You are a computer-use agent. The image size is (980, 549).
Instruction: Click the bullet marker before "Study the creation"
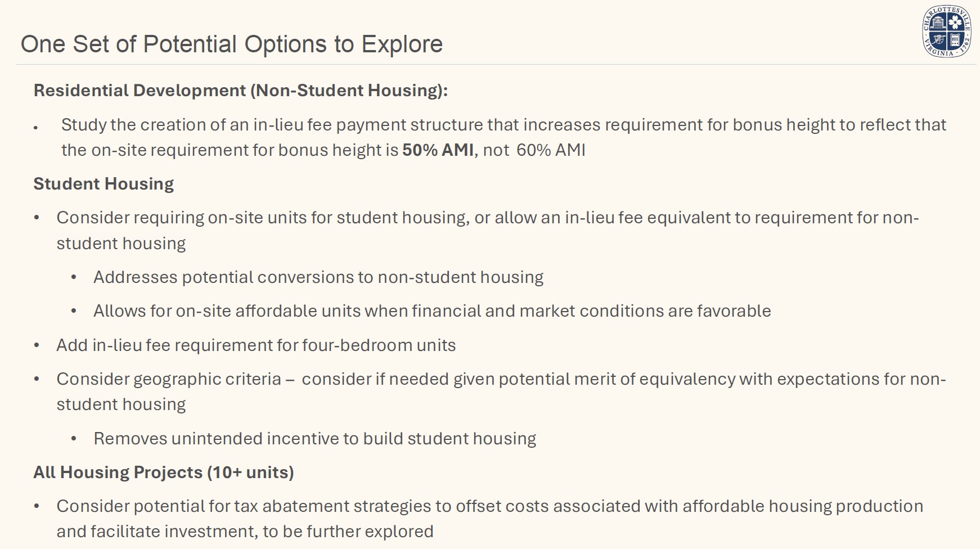click(35, 128)
